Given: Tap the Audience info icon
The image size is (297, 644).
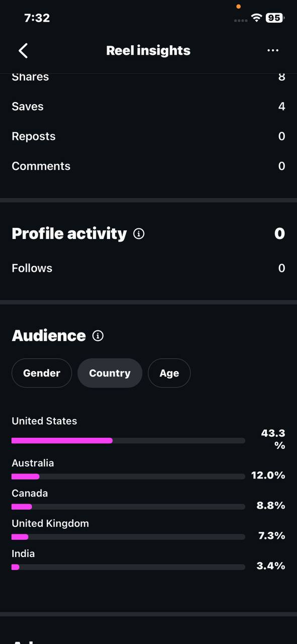Looking at the screenshot, I should [97, 336].
